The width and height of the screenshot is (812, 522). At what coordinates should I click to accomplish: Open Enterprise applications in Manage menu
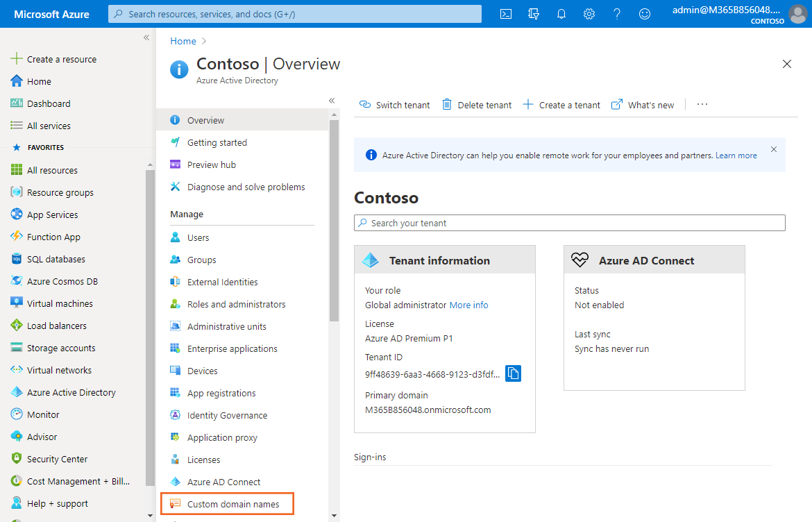232,348
